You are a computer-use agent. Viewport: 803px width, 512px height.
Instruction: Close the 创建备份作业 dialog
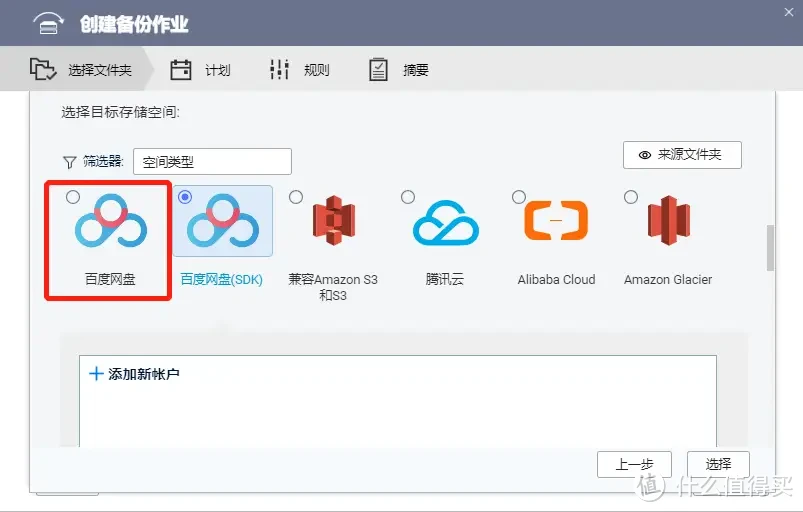(x=789, y=12)
